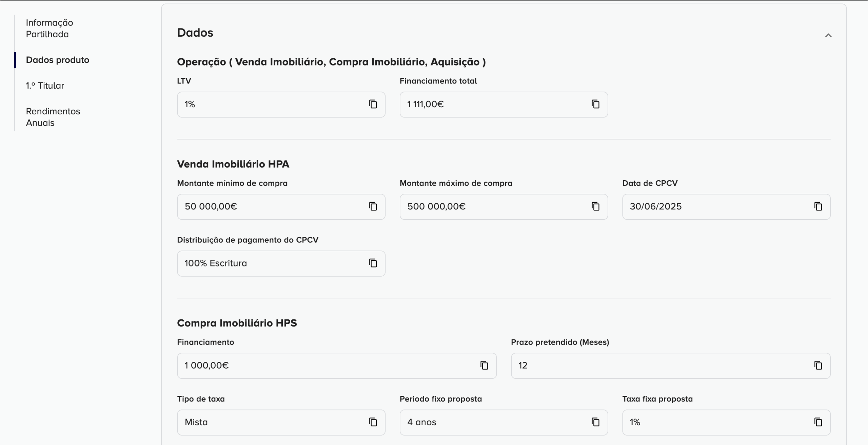Copy the Montante mínimo de compra value
This screenshot has width=868, height=445.
pyautogui.click(x=373, y=206)
